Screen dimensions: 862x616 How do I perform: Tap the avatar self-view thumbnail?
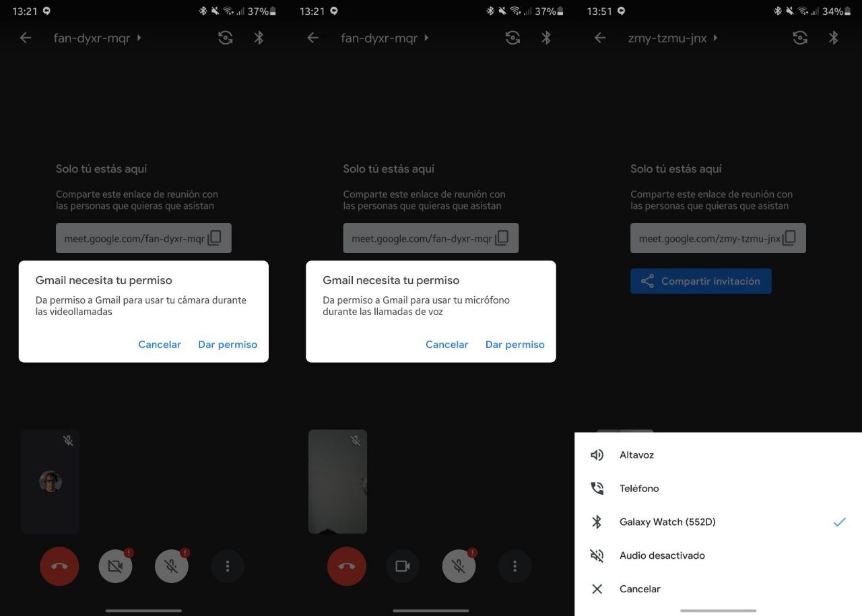[x=51, y=481]
